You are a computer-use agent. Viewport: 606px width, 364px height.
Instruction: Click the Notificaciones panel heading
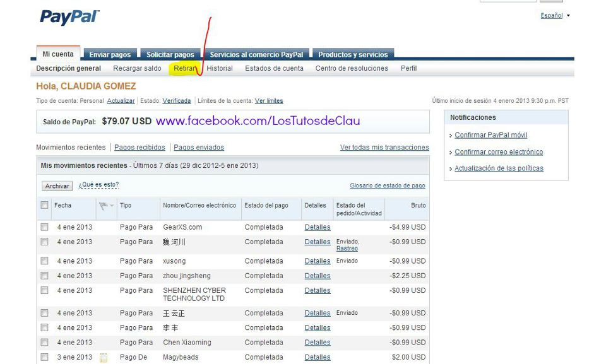(x=473, y=117)
